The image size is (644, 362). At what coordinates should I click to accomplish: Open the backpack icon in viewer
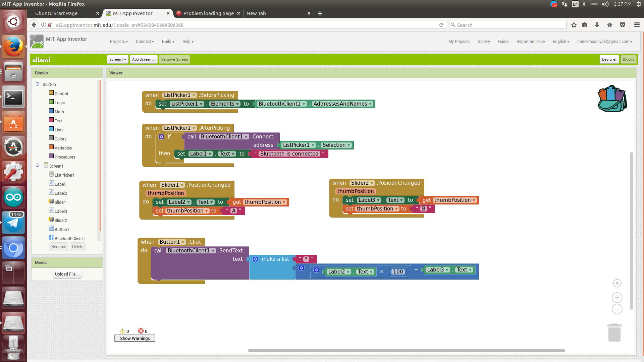(612, 98)
